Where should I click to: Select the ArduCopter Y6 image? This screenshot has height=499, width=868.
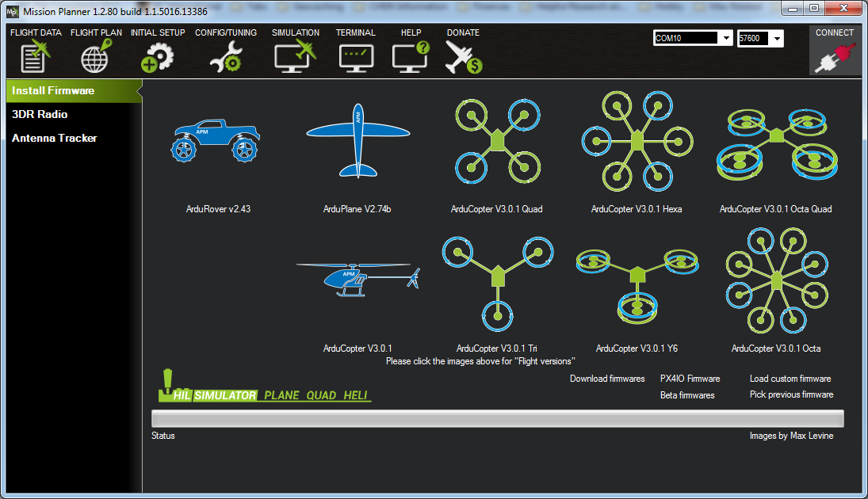pyautogui.click(x=637, y=286)
